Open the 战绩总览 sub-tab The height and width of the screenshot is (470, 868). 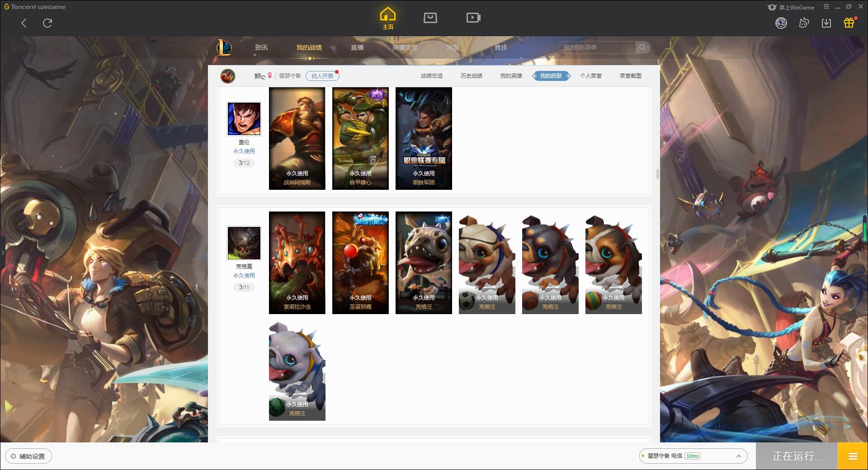432,76
